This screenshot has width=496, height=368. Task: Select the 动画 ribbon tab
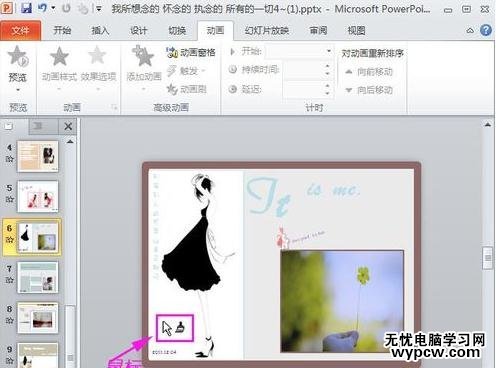coord(215,30)
